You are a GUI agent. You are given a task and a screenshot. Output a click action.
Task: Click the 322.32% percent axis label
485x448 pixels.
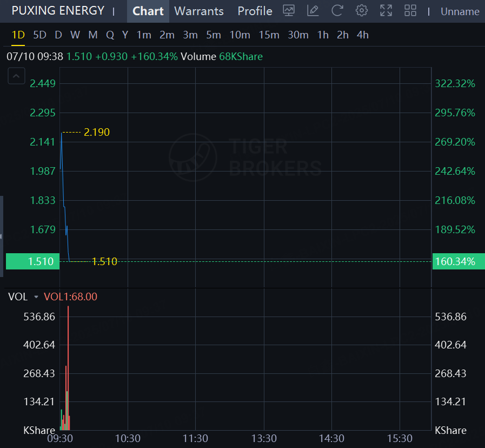[455, 83]
